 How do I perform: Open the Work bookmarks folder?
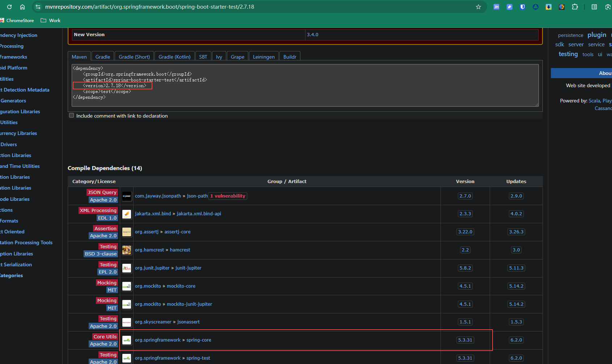point(51,21)
